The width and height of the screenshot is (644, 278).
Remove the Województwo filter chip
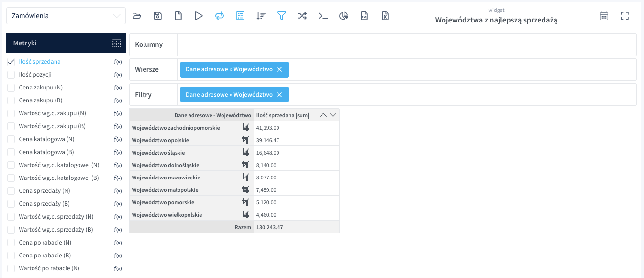point(279,94)
